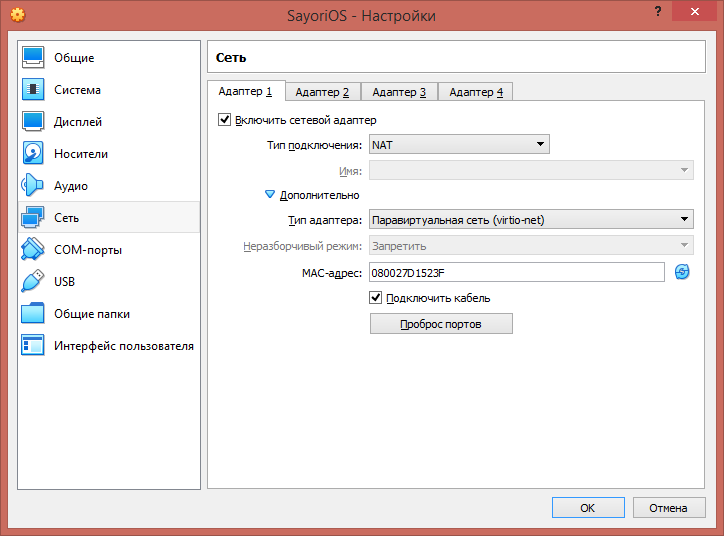The image size is (724, 536).
Task: Click the Проброс портов button
Action: [x=441, y=324]
